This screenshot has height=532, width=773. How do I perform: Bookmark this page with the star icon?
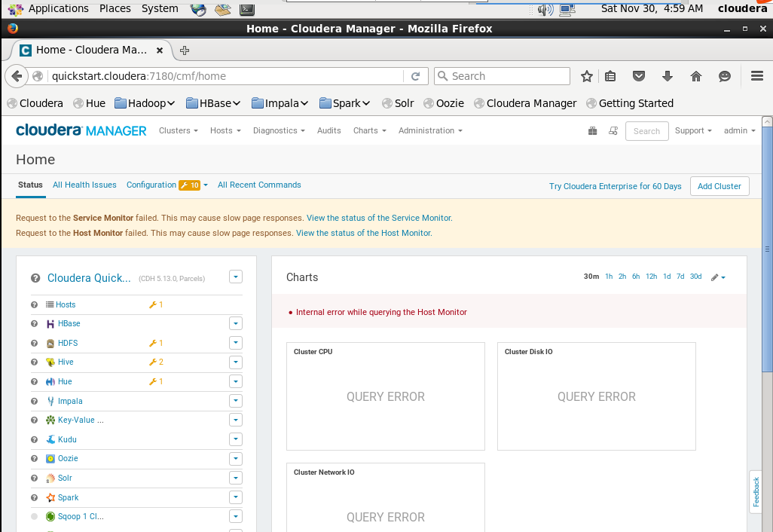pos(586,76)
